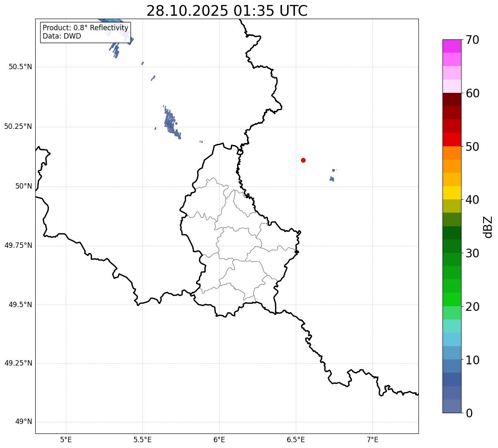Viewport: 498px width, 448px height.
Task: Click the 50.5°N latitude label
Action: [20, 67]
